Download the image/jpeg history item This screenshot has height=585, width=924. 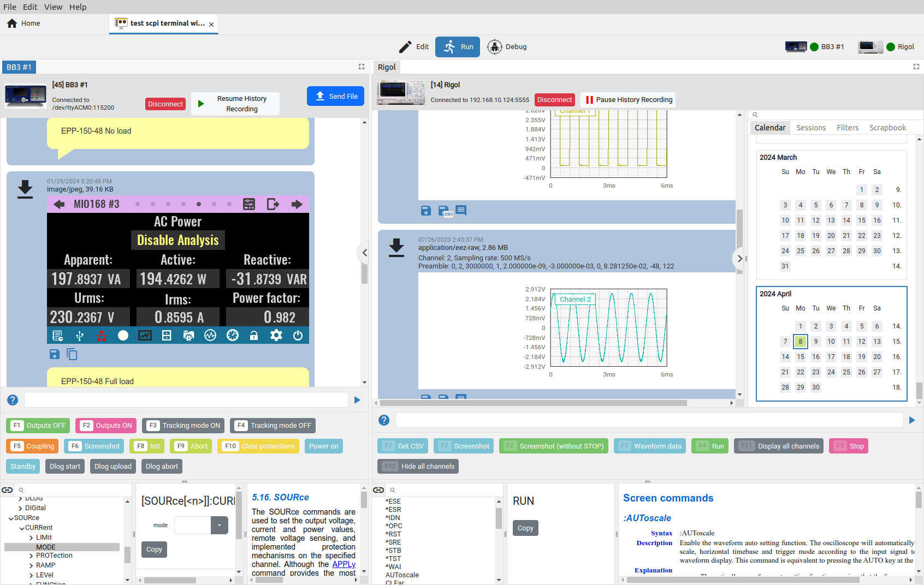pos(25,189)
